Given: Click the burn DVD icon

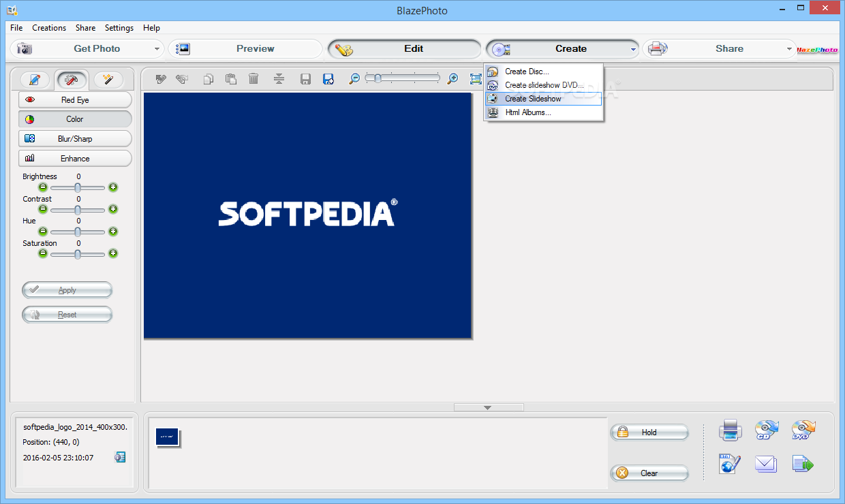Looking at the screenshot, I should point(803,430).
